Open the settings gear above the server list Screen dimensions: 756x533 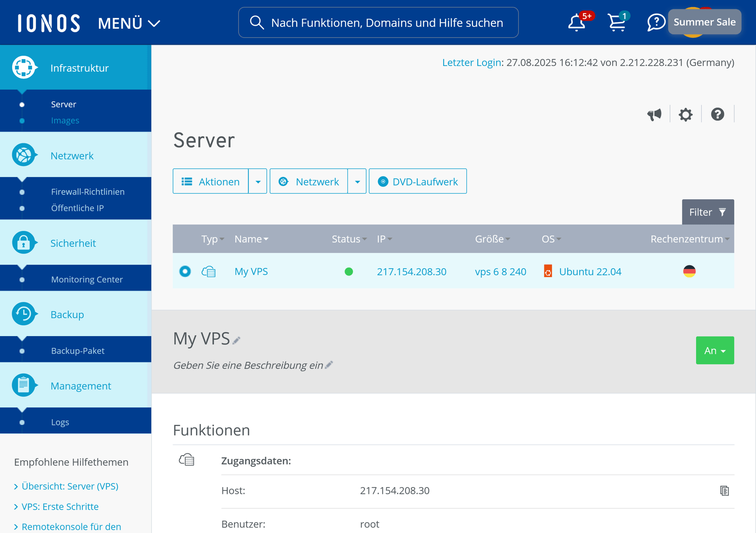click(x=686, y=114)
